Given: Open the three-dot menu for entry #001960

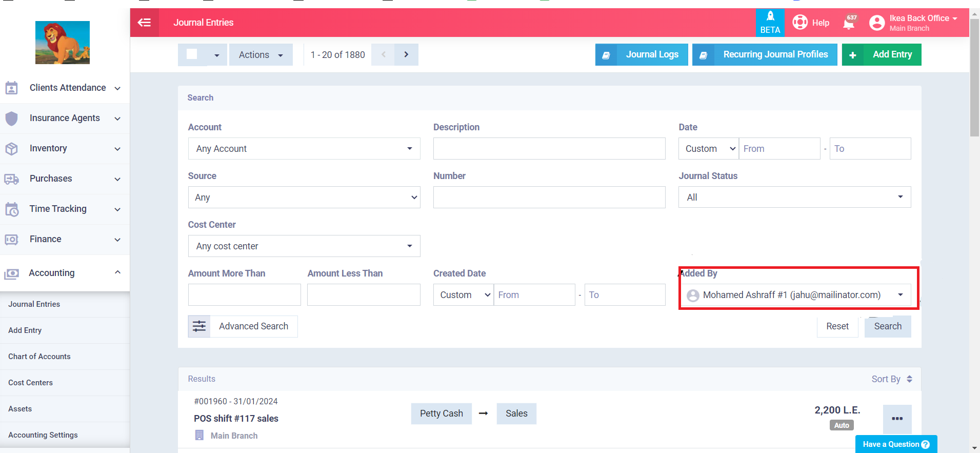Looking at the screenshot, I should pyautogui.click(x=897, y=419).
